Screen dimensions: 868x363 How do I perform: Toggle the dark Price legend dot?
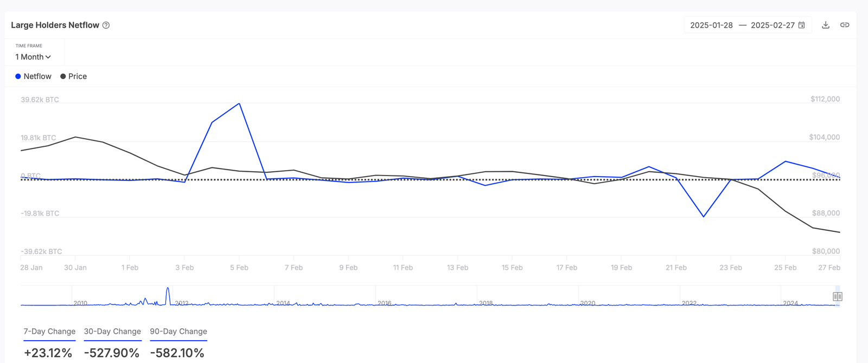point(63,76)
